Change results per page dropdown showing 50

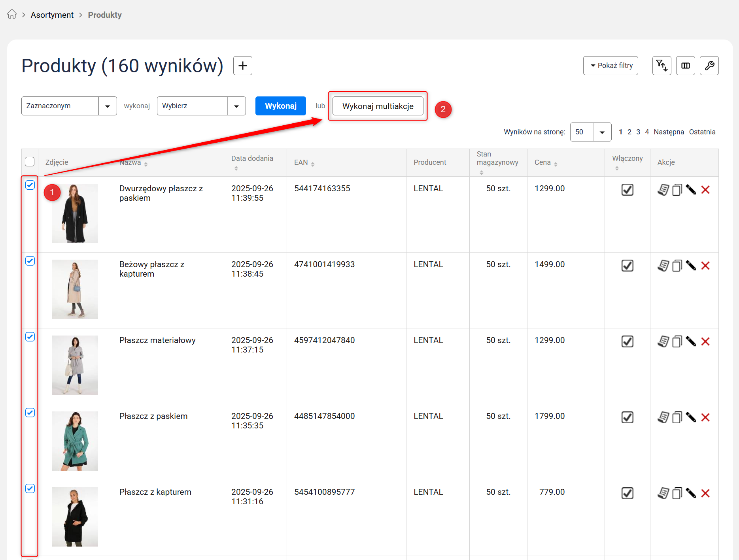point(590,132)
